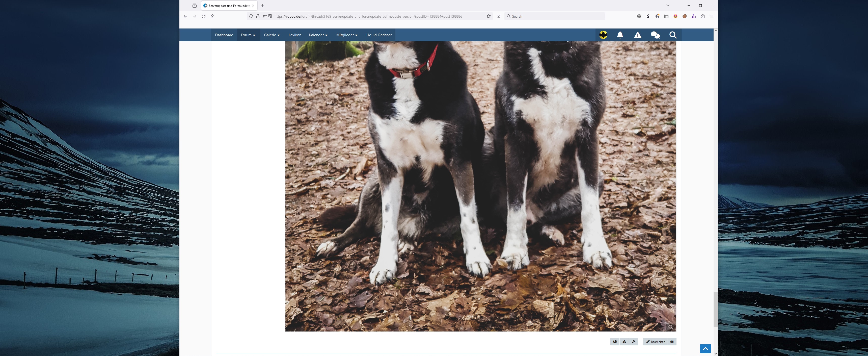Open the Mitglieder dropdown menu
This screenshot has width=868, height=356.
[347, 35]
